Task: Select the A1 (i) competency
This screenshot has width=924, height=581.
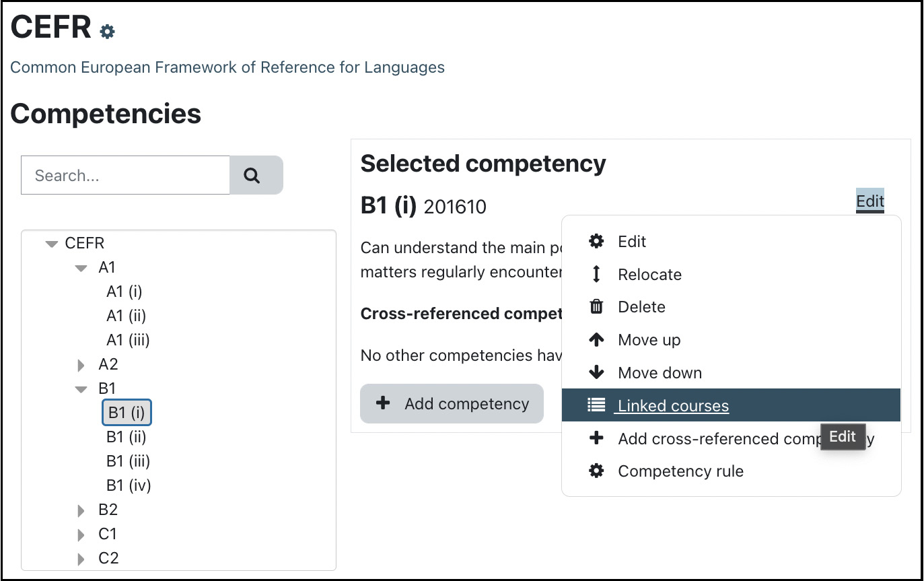Action: [125, 292]
